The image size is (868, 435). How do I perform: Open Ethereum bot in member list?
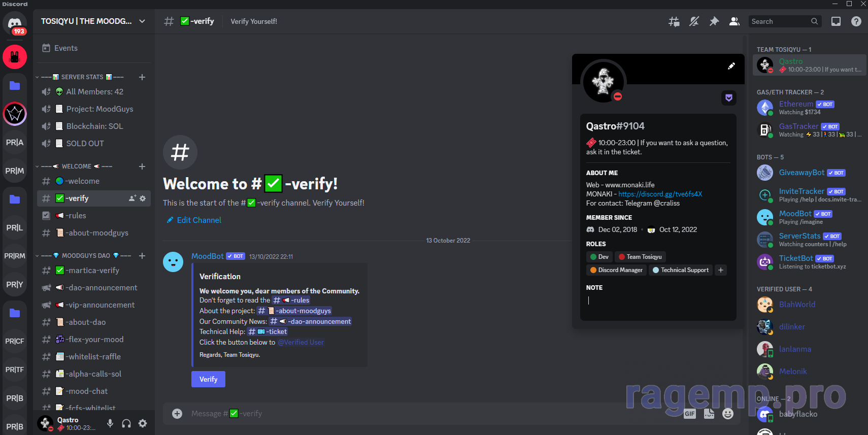tap(810, 108)
